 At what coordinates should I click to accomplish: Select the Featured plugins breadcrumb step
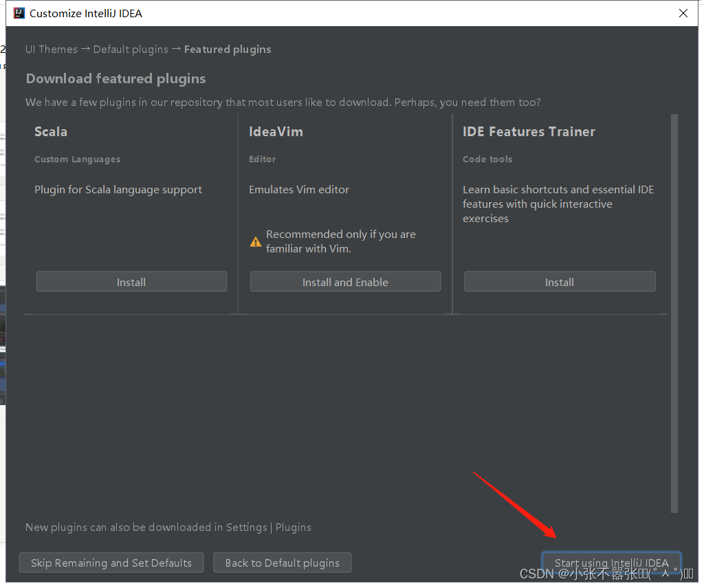228,49
